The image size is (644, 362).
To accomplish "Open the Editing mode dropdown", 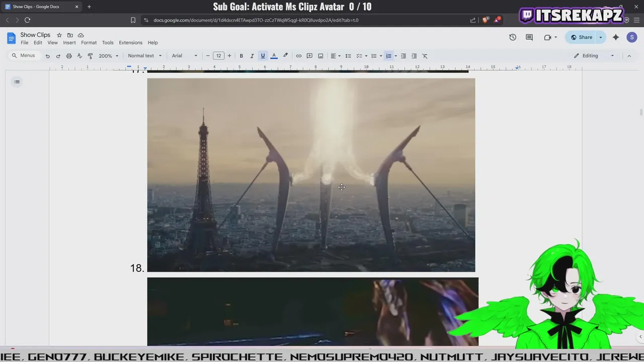I will point(594,56).
